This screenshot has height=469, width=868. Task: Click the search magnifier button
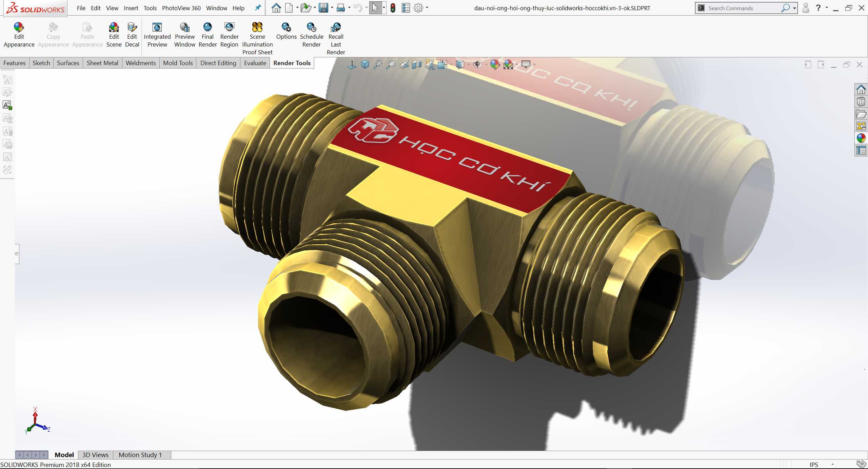(x=785, y=8)
